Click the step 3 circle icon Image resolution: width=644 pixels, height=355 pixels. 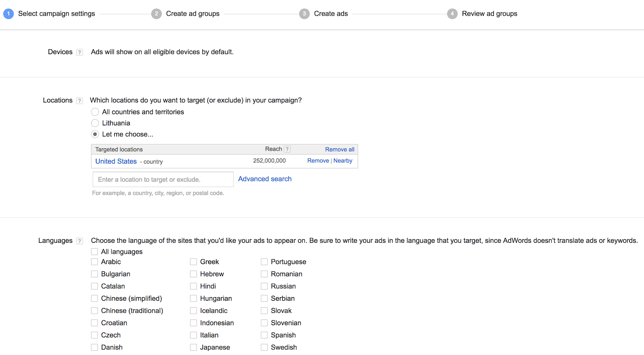(304, 14)
